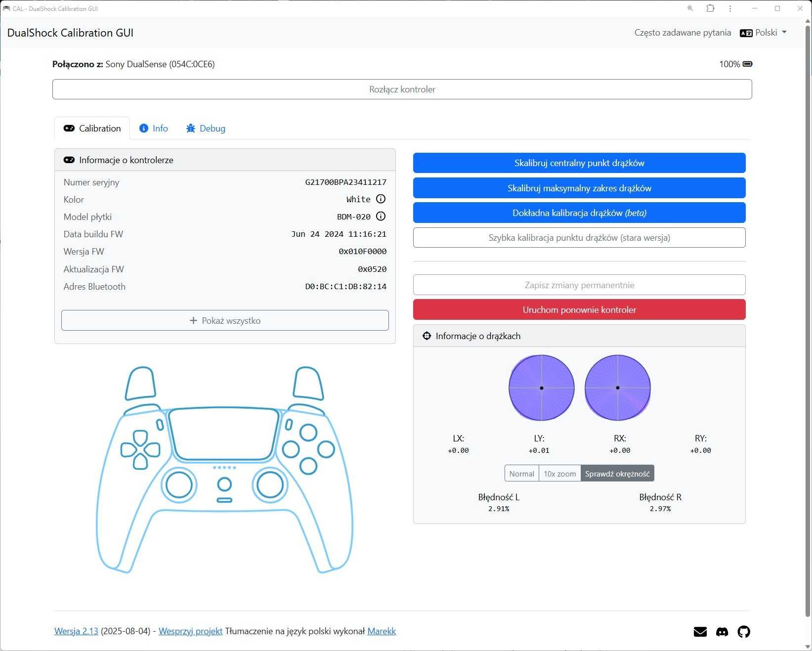Click the right trigger on controller diagram
Image resolution: width=812 pixels, height=651 pixels.
[308, 383]
